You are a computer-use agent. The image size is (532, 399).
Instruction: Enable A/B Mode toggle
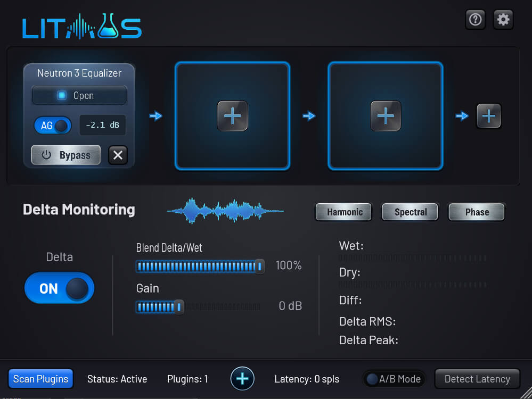coord(394,379)
